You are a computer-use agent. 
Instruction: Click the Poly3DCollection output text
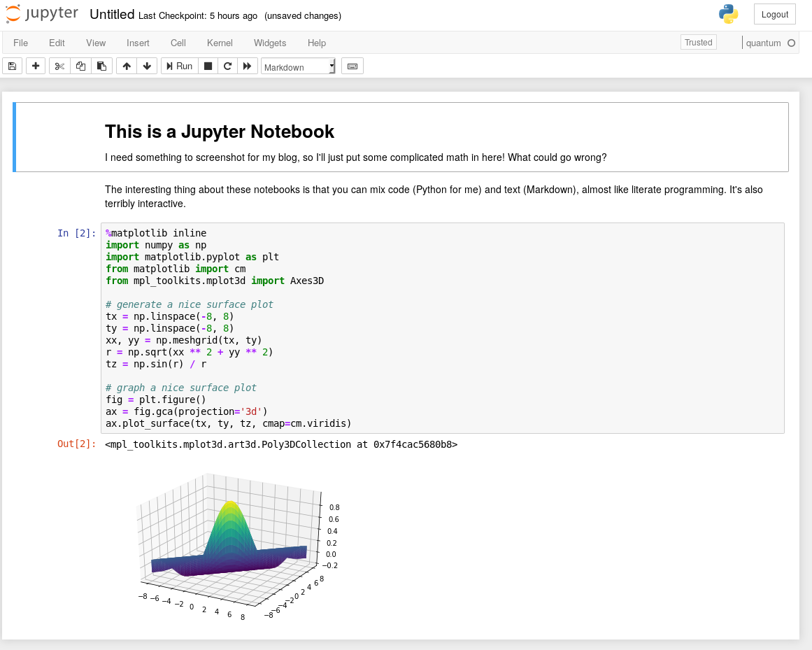[281, 444]
